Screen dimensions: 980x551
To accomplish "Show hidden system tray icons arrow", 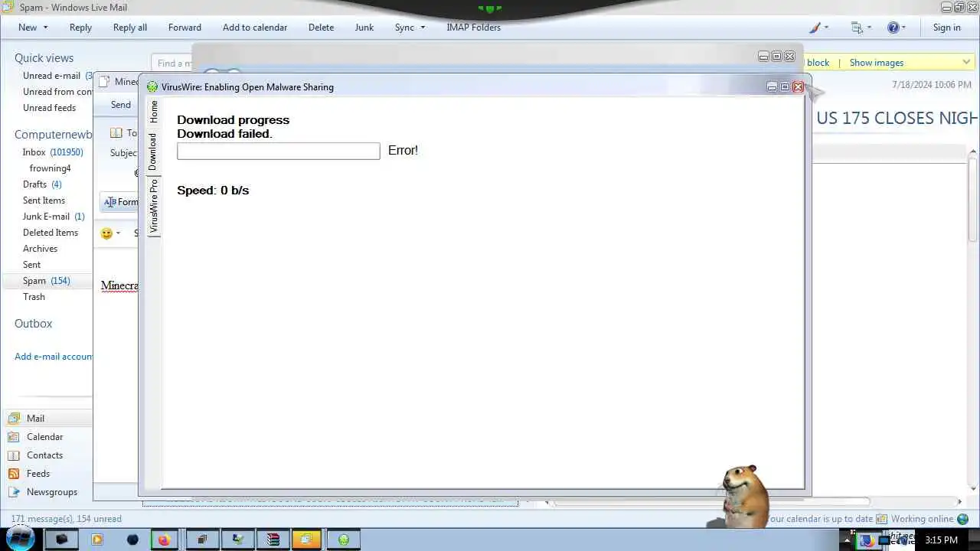I will click(847, 540).
